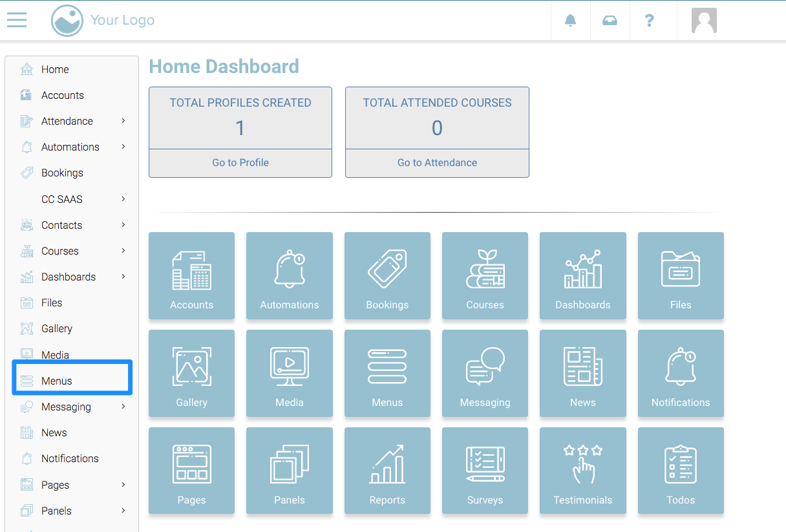The width and height of the screenshot is (786, 532).
Task: Click the Gallery tile in dashboard grid
Action: point(191,373)
